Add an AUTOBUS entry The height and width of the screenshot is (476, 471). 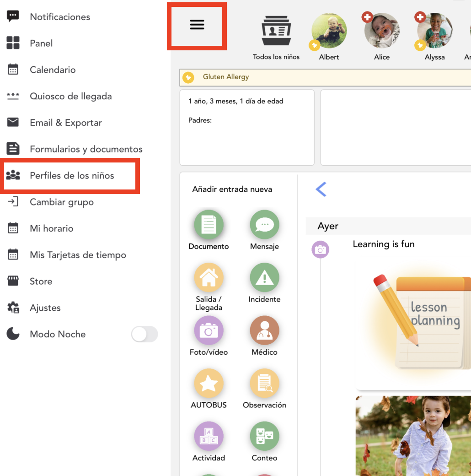pyautogui.click(x=209, y=384)
